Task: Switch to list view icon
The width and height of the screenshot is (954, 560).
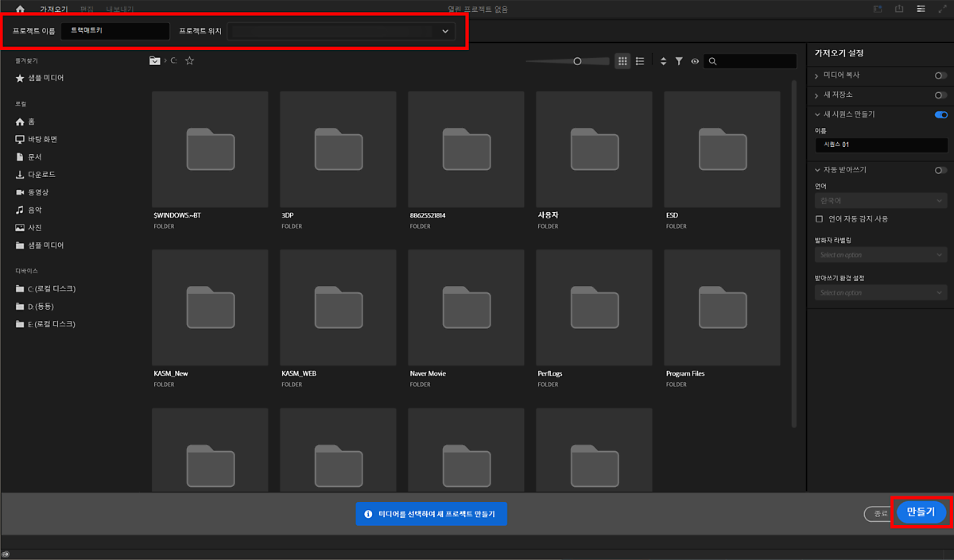Action: click(x=640, y=61)
